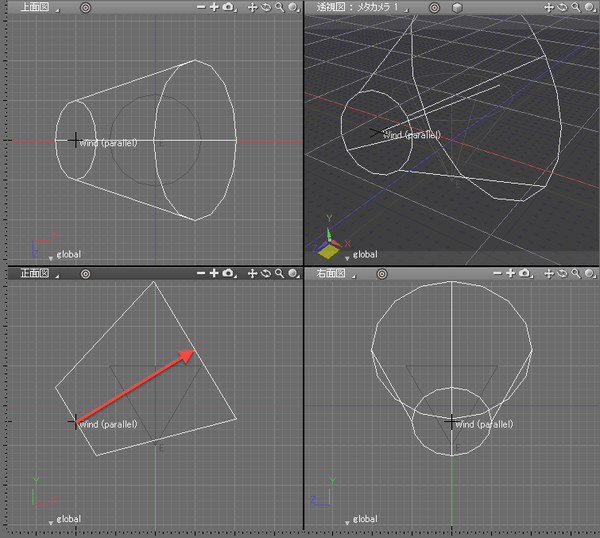Viewport: 600px width, 538px height.
Task: Open the 上面図 view selector dropdown
Action: coord(39,7)
